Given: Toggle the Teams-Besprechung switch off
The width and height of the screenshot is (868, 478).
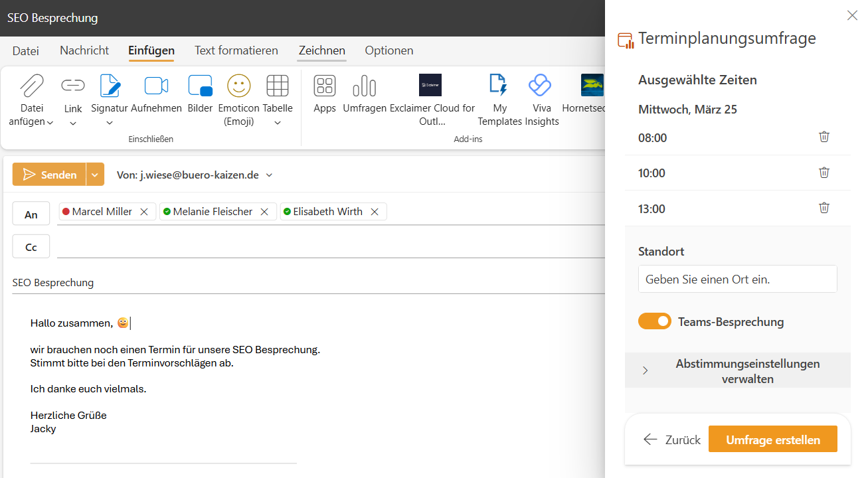Looking at the screenshot, I should (654, 321).
